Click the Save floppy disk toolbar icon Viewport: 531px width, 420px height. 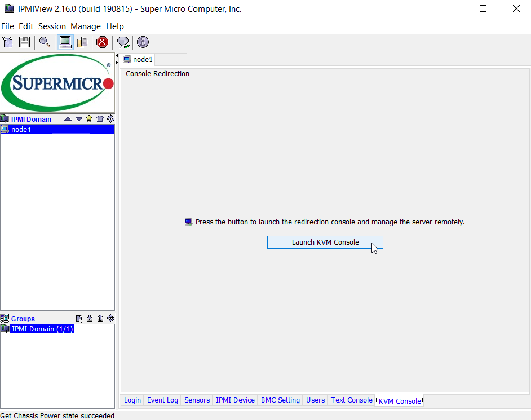point(24,42)
